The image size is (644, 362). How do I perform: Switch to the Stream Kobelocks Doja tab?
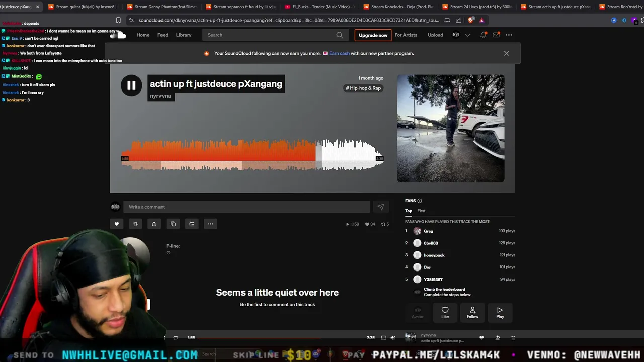[x=397, y=7]
